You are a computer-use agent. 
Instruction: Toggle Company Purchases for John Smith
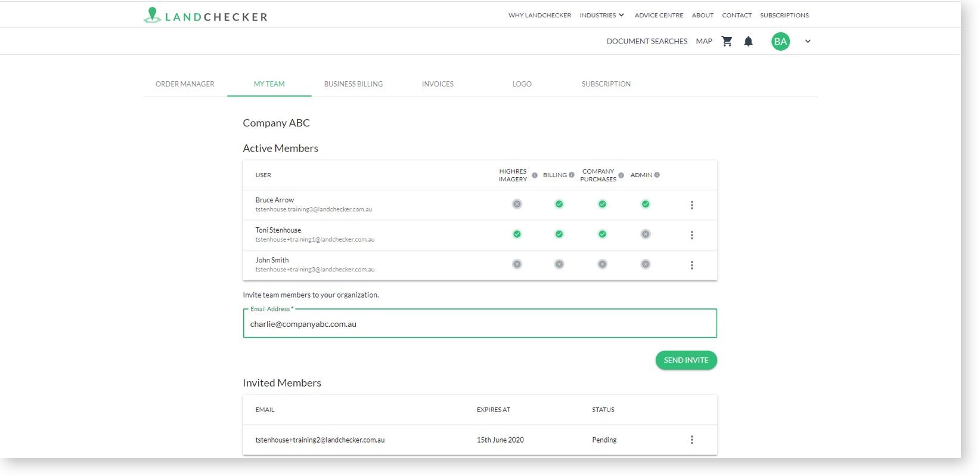[x=603, y=264]
